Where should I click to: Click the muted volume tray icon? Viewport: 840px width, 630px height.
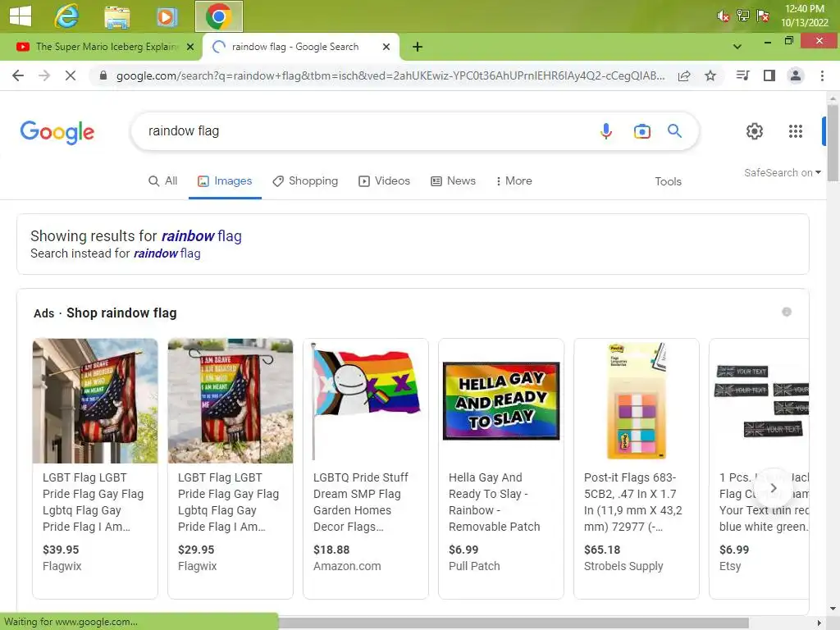click(x=723, y=16)
